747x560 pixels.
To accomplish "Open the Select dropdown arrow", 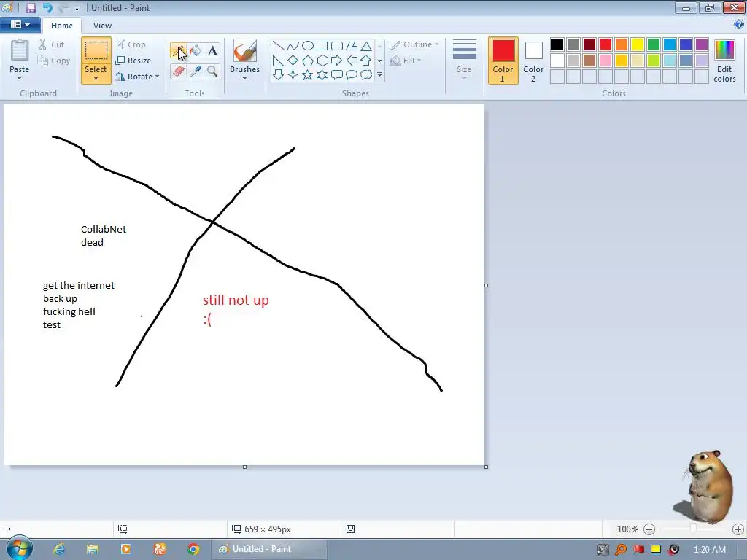I will [96, 79].
